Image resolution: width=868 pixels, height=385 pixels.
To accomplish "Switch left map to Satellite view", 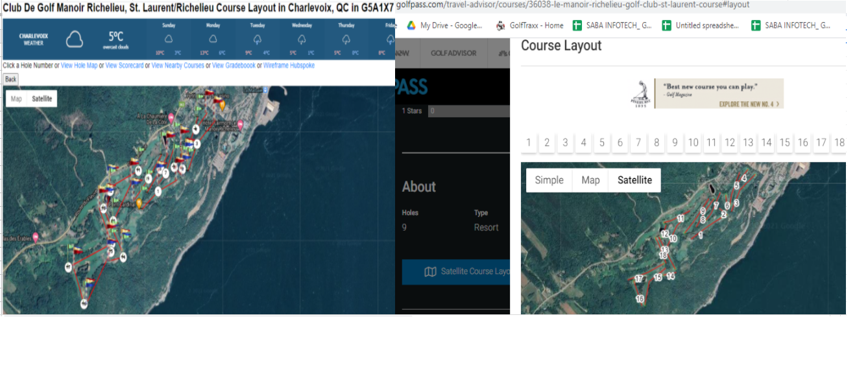I will pyautogui.click(x=42, y=99).
